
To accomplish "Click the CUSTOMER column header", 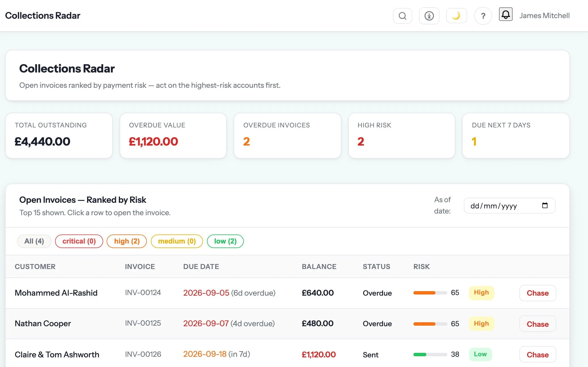I will [x=35, y=266].
